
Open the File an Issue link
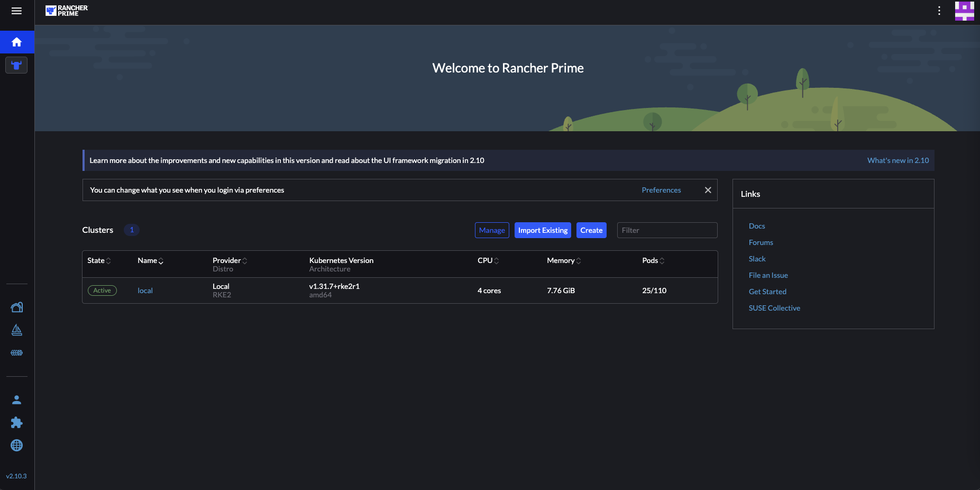coord(768,275)
